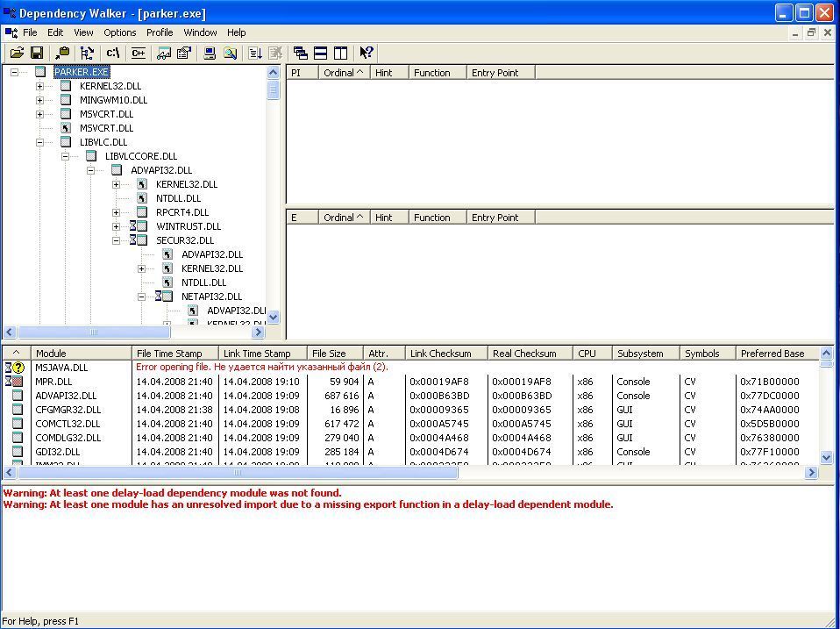This screenshot has width=840, height=629.
Task: Expand the MINGWM10.DLL tree node
Action: [x=39, y=100]
